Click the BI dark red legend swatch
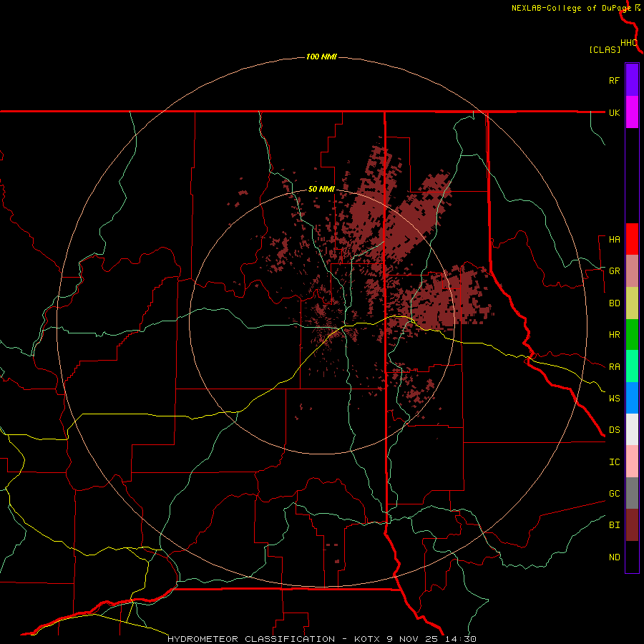Image resolution: width=644 pixels, height=644 pixels. [632, 525]
